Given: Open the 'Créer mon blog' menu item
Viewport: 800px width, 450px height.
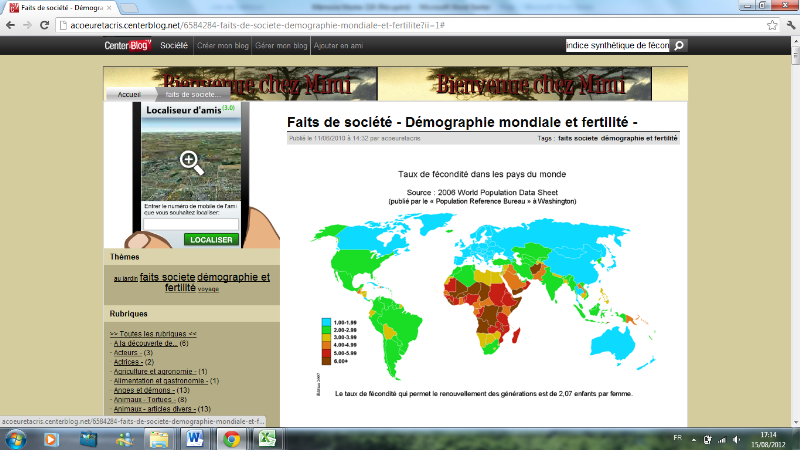Looking at the screenshot, I should pyautogui.click(x=224, y=46).
